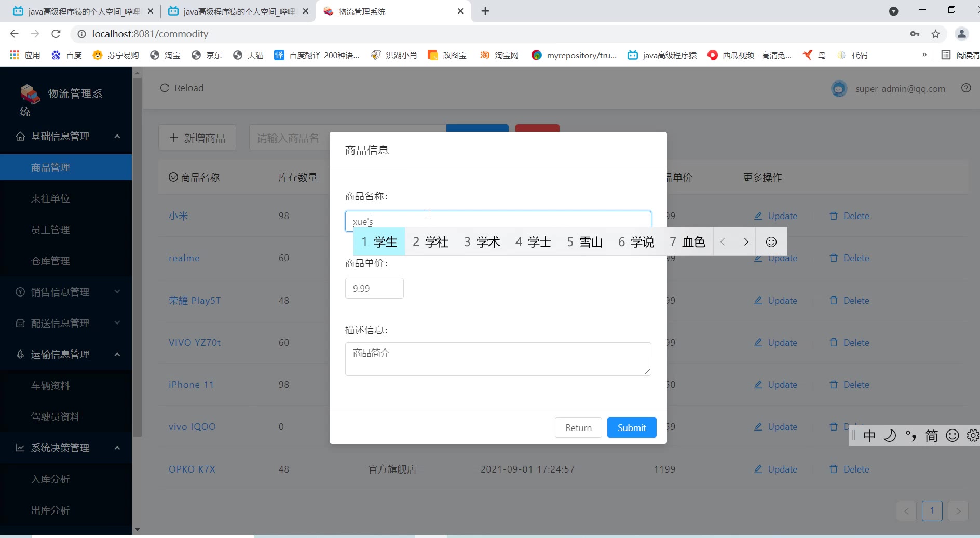Click 商品名称 input field in dialog

[498, 221]
